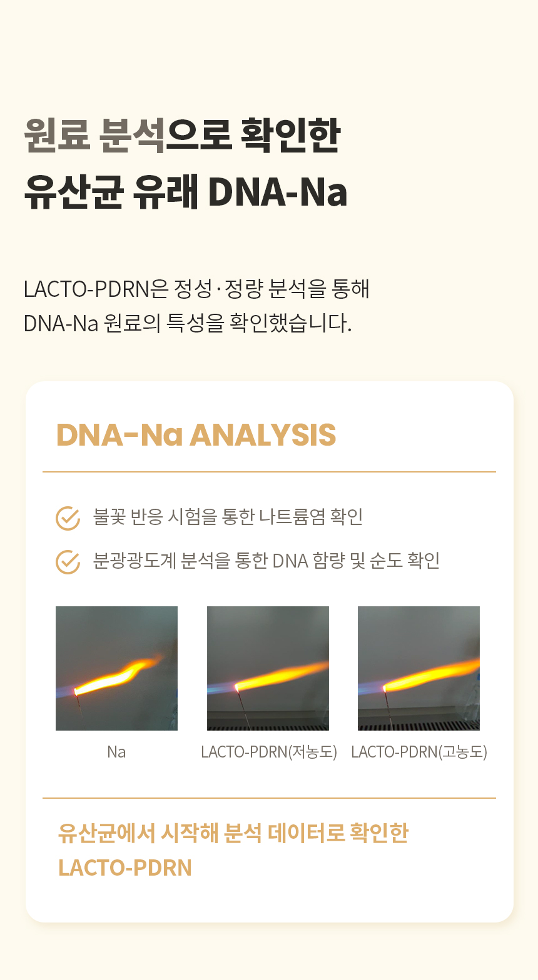Click the checkmark icon beside 분광광도계 분석
Image resolution: width=538 pixels, height=980 pixels.
coord(68,561)
